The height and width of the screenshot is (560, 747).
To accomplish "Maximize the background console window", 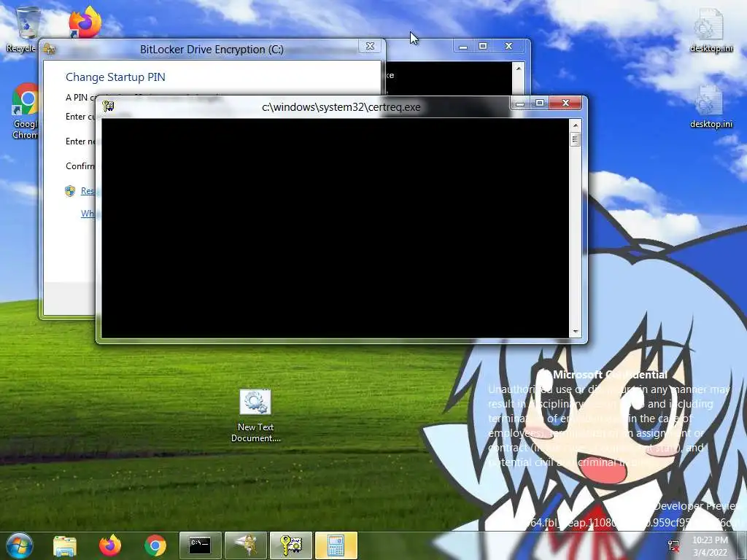I will point(483,46).
